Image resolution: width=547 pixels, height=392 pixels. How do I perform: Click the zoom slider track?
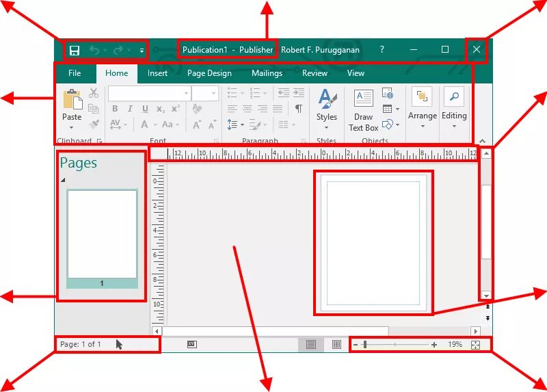395,345
